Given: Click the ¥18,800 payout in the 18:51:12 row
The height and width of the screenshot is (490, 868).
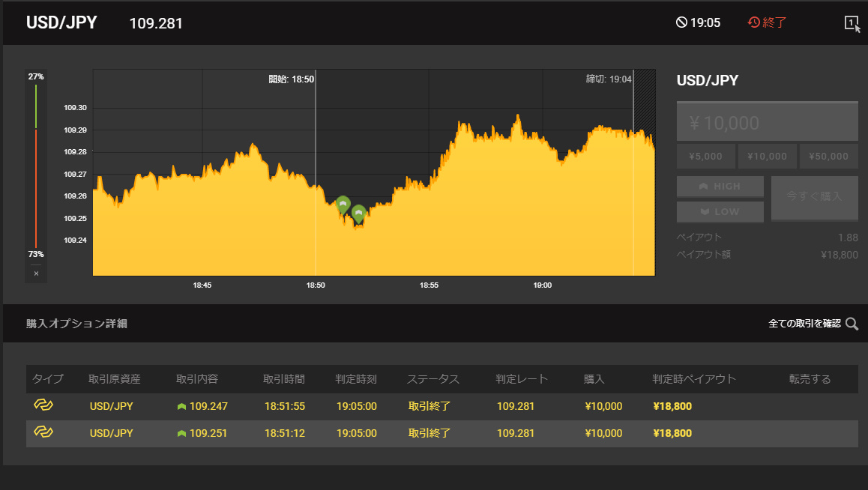Looking at the screenshot, I should (x=672, y=433).
